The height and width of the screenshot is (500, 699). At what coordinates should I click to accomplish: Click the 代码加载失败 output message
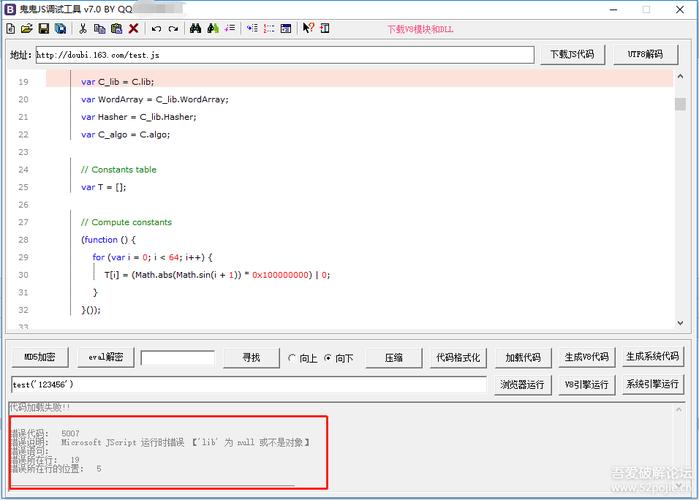[x=39, y=407]
